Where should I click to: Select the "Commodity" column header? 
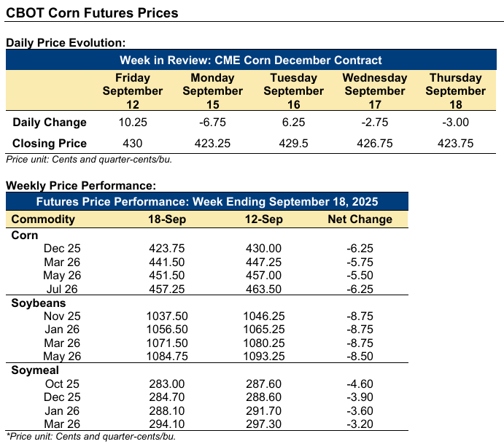click(44, 219)
